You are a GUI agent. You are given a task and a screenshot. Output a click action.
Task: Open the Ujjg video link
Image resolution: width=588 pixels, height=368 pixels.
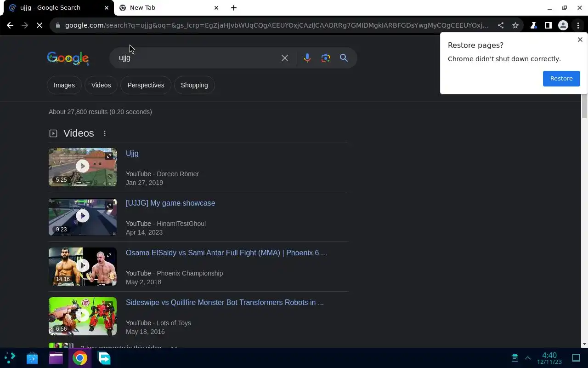click(132, 154)
